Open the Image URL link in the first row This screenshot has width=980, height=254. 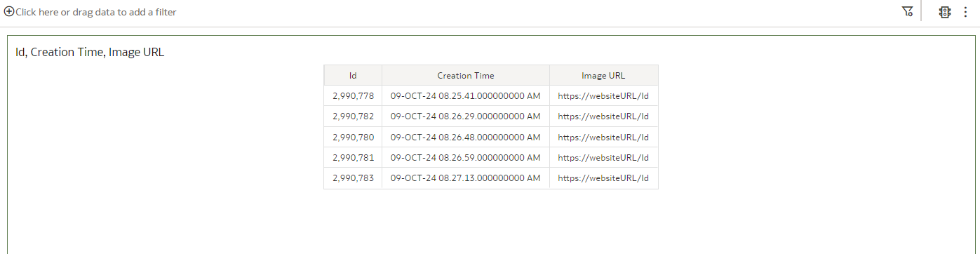click(603, 96)
